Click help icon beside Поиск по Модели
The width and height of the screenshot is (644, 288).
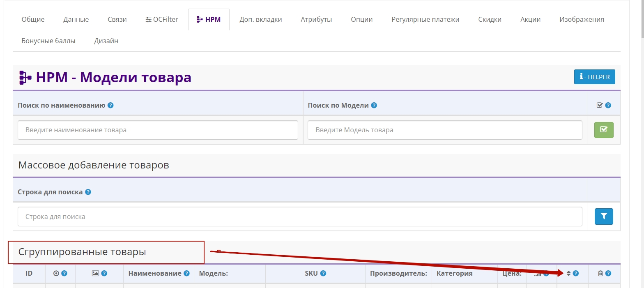coord(374,105)
